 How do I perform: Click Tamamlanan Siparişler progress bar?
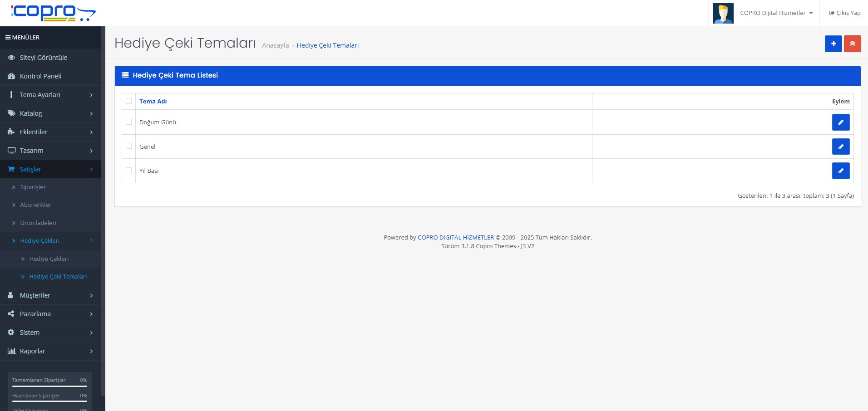coord(49,386)
